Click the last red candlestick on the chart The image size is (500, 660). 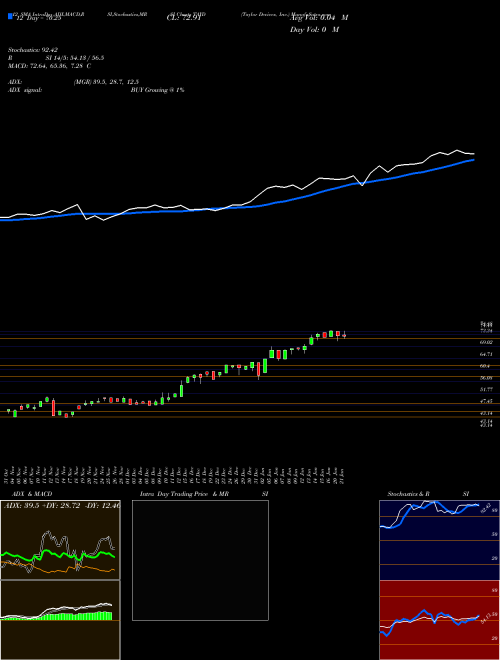(x=344, y=335)
